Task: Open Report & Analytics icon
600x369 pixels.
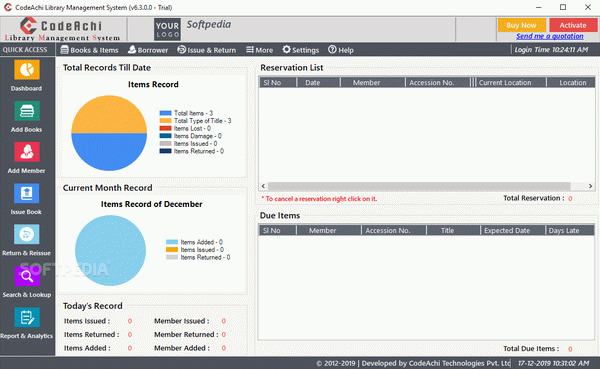Action: (27, 317)
